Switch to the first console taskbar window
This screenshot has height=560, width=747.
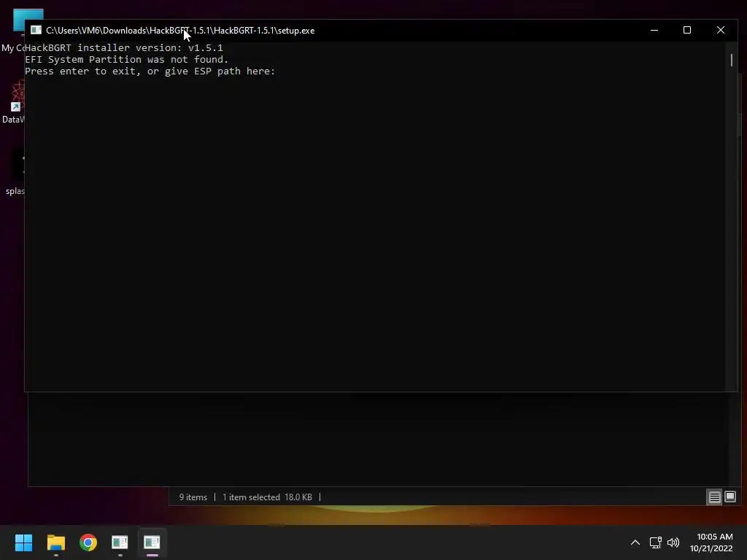point(120,542)
